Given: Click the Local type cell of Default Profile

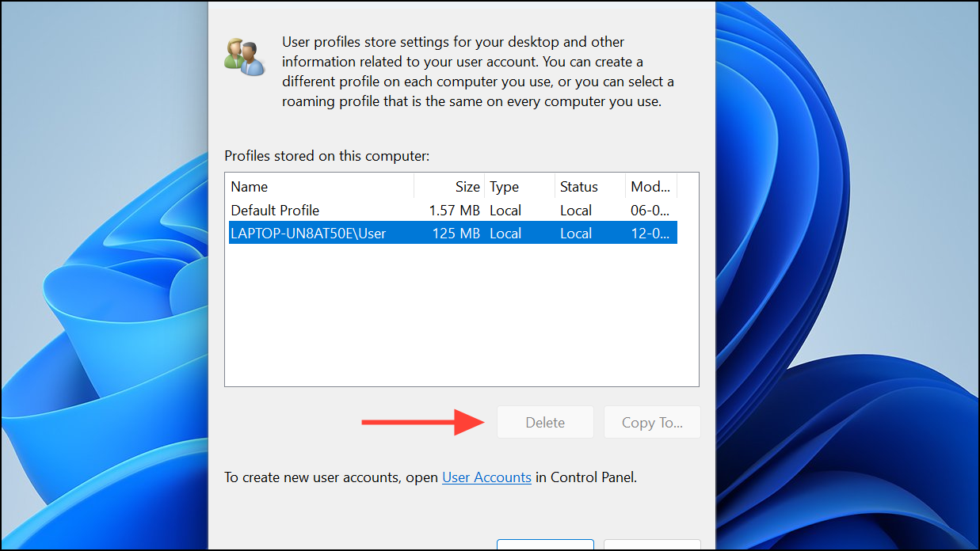Looking at the screenshot, I should coord(505,210).
